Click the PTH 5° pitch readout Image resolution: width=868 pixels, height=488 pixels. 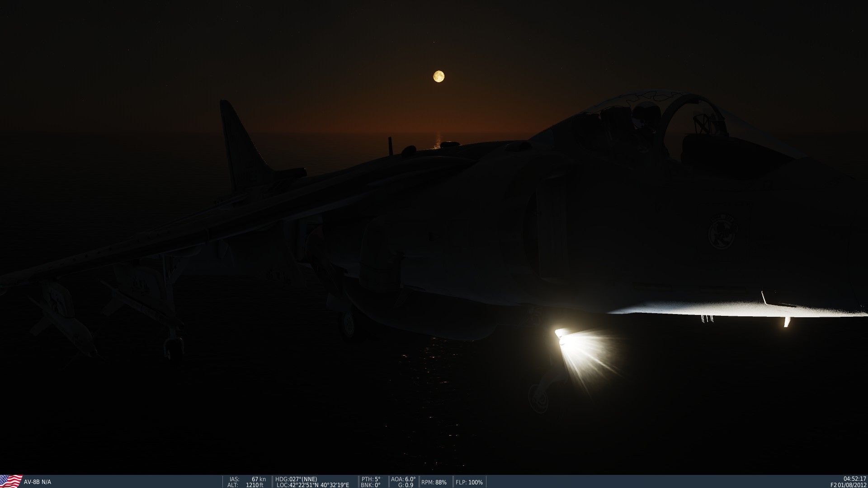pyautogui.click(x=371, y=479)
